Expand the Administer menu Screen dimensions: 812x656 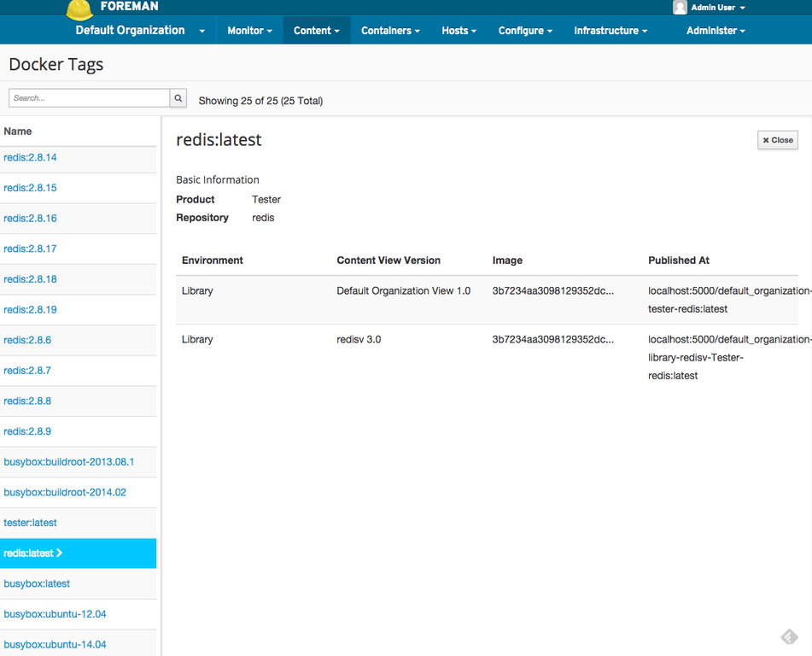pos(716,31)
